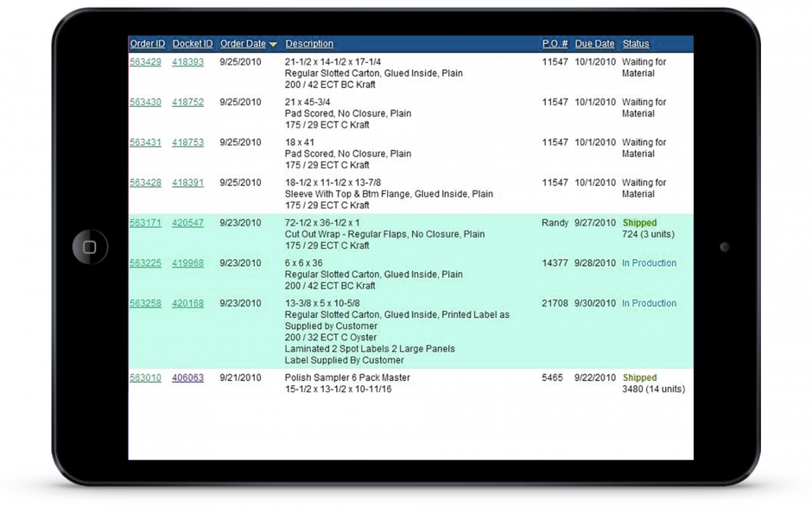Open docket 418393
This screenshot has width=812, height=512.
pyautogui.click(x=187, y=62)
